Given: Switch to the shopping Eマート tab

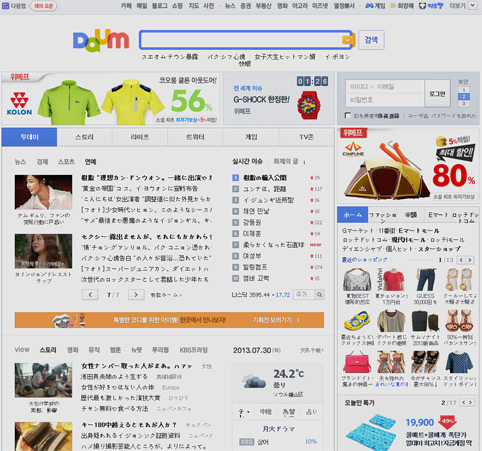Looking at the screenshot, I should [x=438, y=215].
